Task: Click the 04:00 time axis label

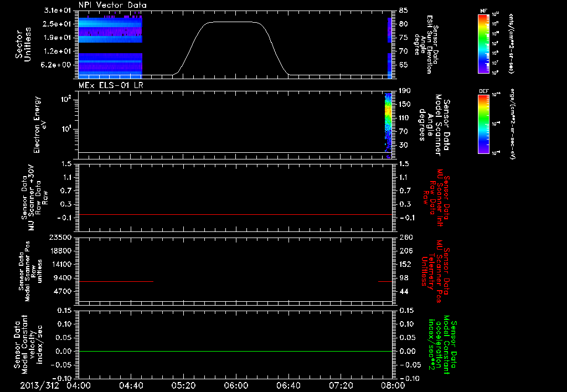Action: coord(79,385)
